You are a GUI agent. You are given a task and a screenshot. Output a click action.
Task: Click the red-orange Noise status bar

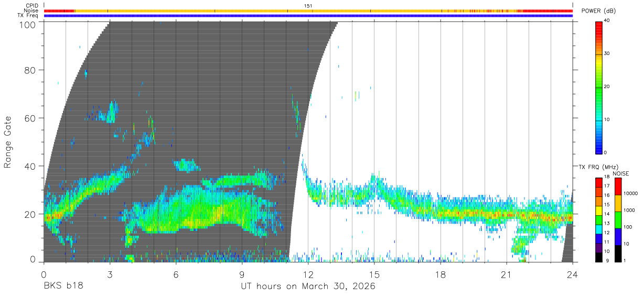308,10
